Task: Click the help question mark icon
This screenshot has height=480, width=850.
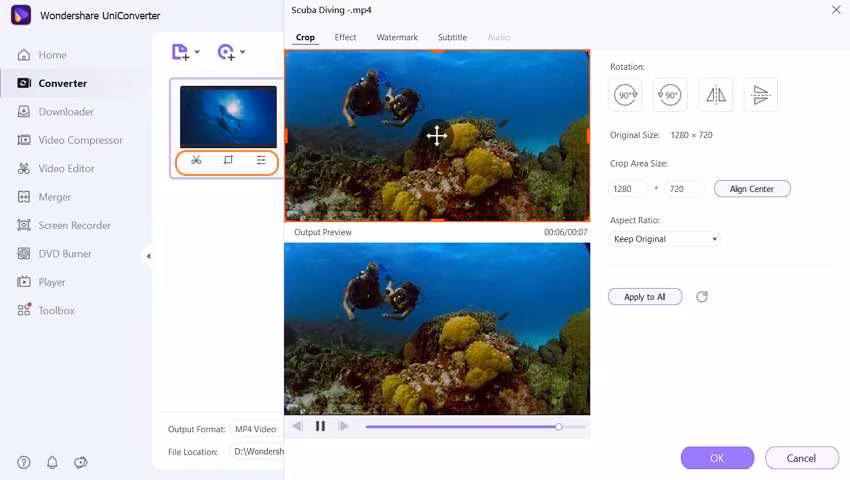Action: click(x=24, y=462)
